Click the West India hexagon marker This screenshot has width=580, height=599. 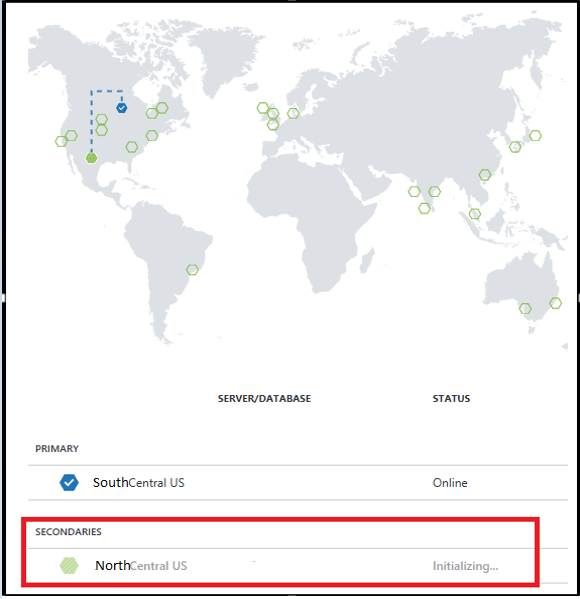coord(414,191)
